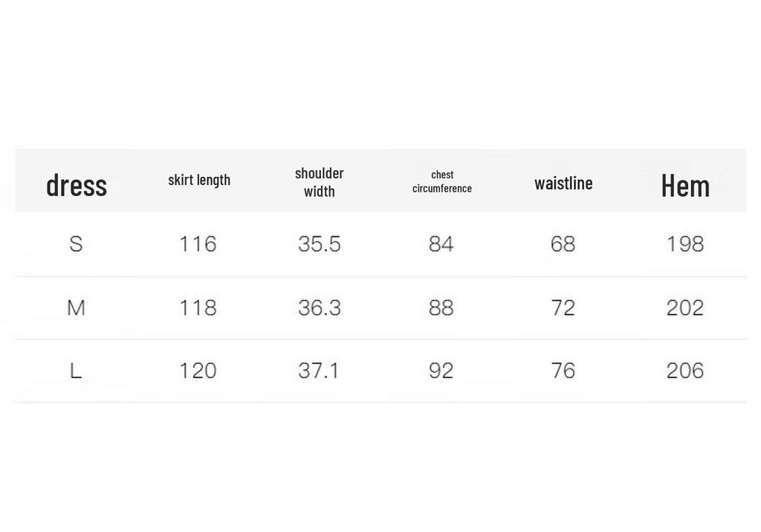Select the 'chest circumference' header
The height and width of the screenshot is (532, 761).
click(442, 181)
